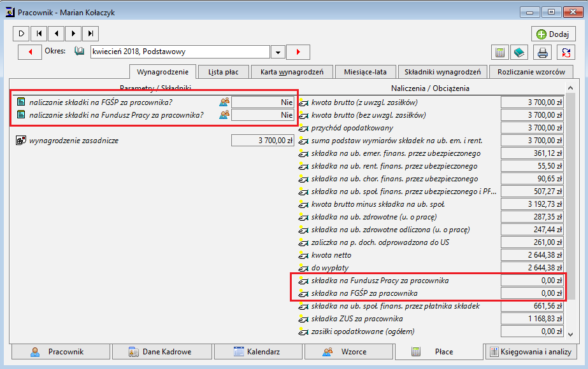Click the 261,00 zł tax advance value
The image size is (588, 369).
pos(532,242)
